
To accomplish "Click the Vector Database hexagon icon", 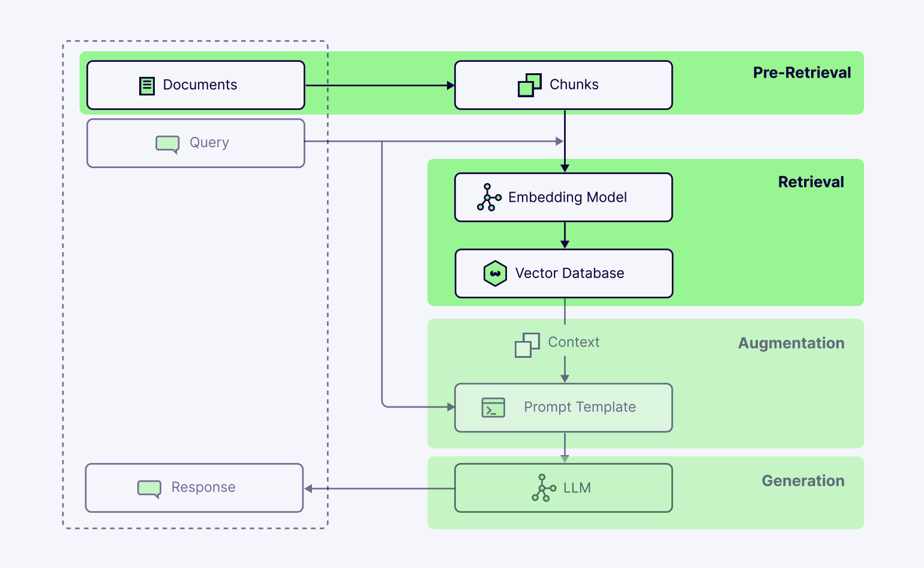I will tap(495, 274).
